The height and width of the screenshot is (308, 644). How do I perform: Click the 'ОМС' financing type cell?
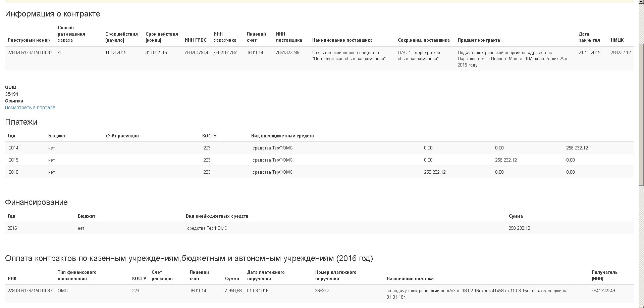pyautogui.click(x=63, y=291)
